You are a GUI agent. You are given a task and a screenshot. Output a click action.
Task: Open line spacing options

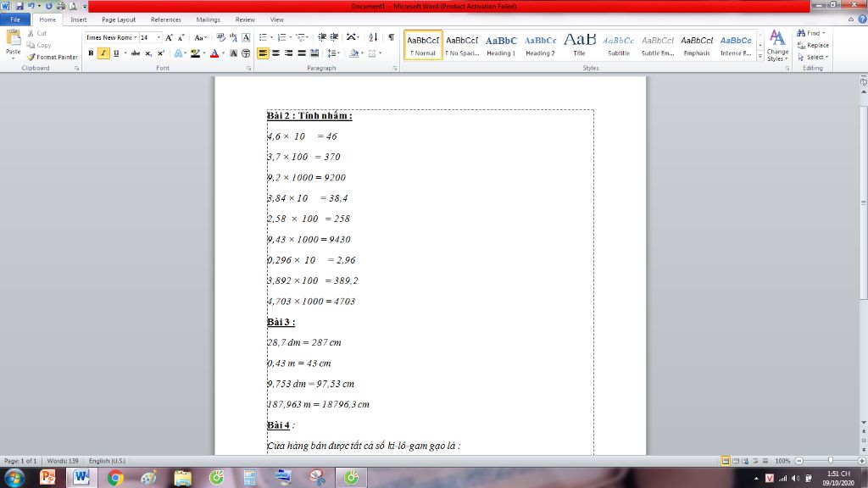point(333,53)
